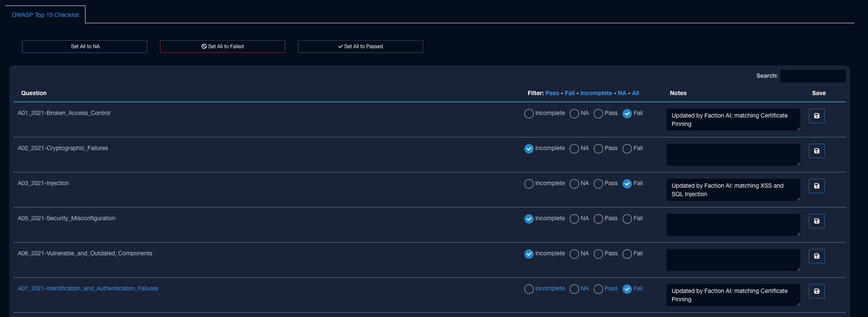This screenshot has height=317, width=868.
Task: Save the A06 Vulnerable Components row
Action: (x=816, y=256)
